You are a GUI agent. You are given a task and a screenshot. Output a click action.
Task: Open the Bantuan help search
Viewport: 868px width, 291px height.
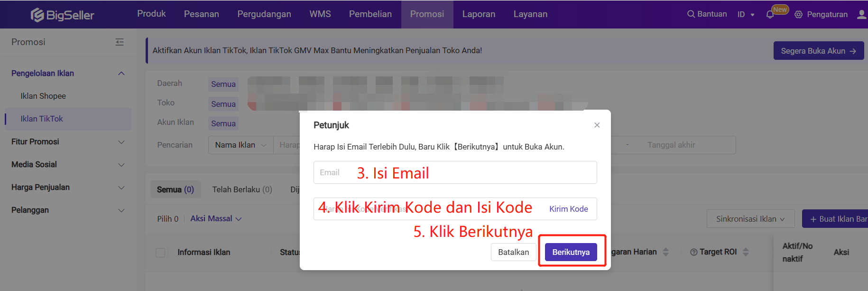[x=707, y=14]
